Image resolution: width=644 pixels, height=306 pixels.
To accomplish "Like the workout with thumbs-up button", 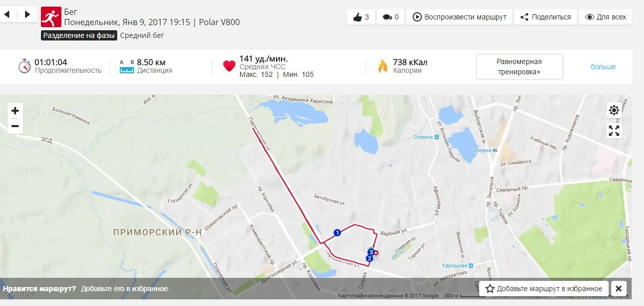I will point(361,17).
